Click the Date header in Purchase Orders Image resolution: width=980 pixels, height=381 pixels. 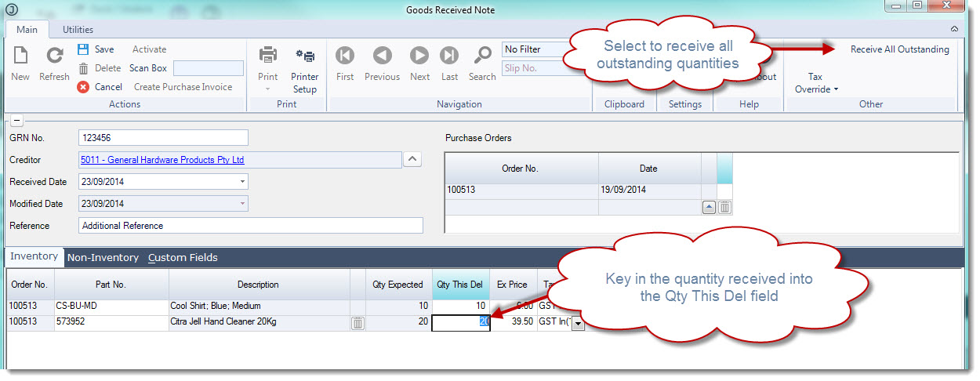tap(649, 169)
